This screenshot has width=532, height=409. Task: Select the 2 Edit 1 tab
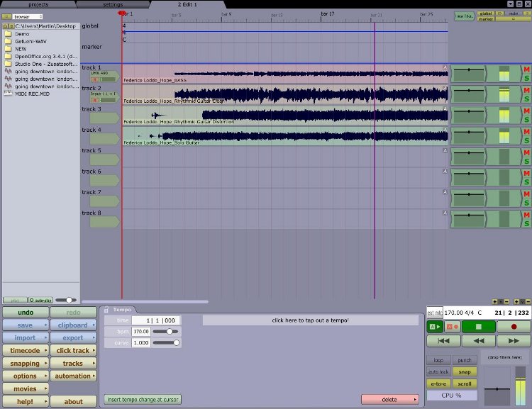(x=187, y=4)
